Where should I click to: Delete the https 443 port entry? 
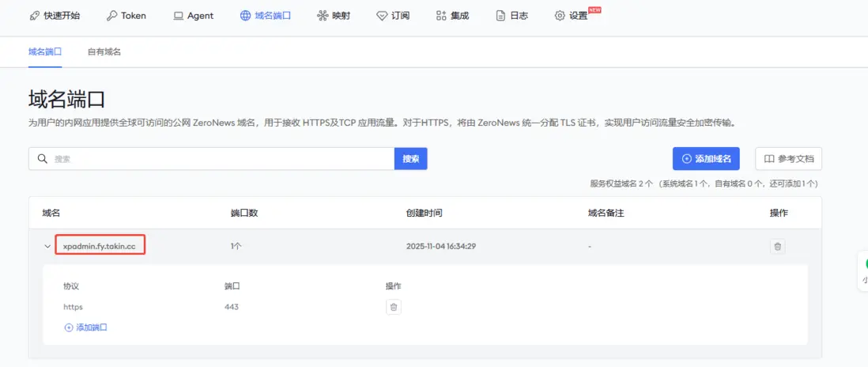click(x=394, y=307)
